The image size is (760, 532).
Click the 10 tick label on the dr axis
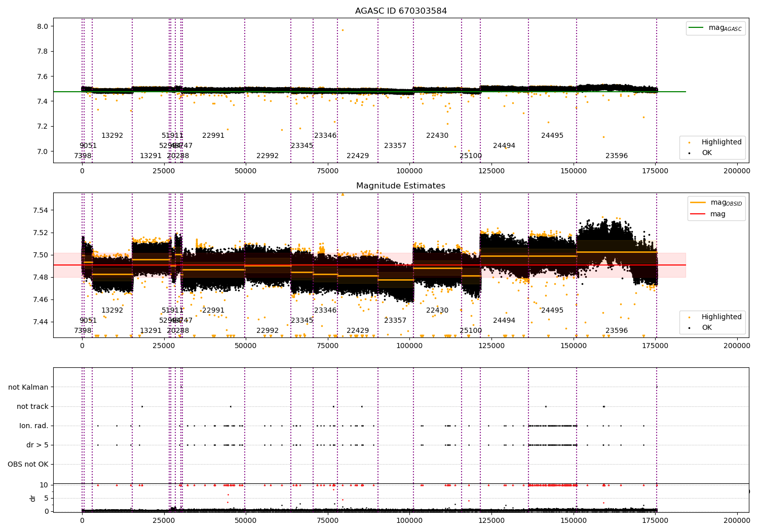44,485
